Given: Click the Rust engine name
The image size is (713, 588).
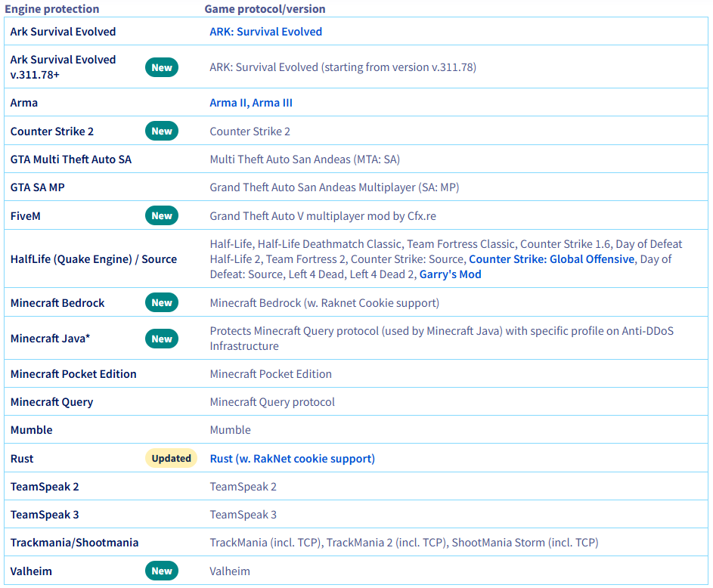Looking at the screenshot, I should coord(22,459).
